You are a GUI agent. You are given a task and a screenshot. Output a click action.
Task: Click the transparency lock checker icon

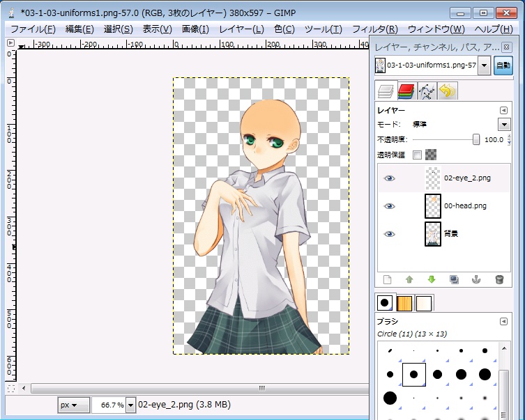pyautogui.click(x=431, y=155)
